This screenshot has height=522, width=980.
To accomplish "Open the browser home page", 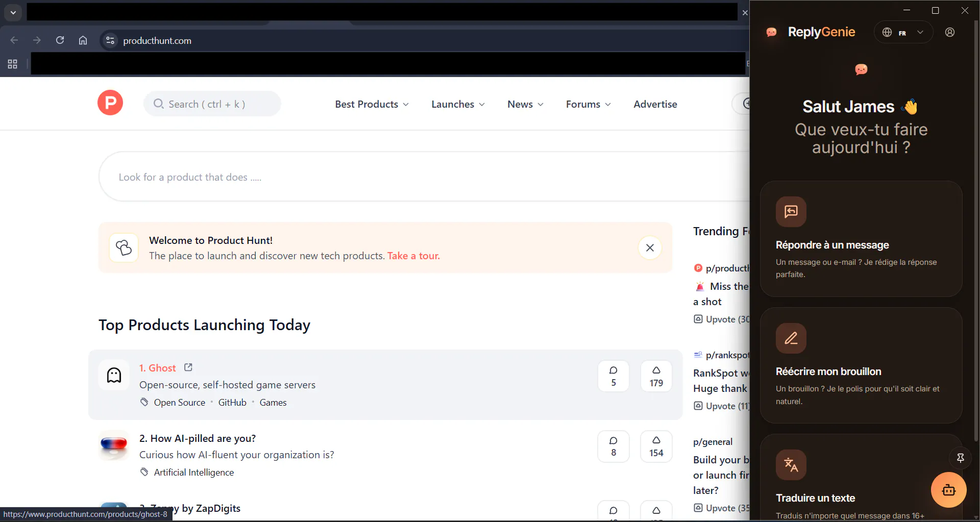I will pos(83,40).
